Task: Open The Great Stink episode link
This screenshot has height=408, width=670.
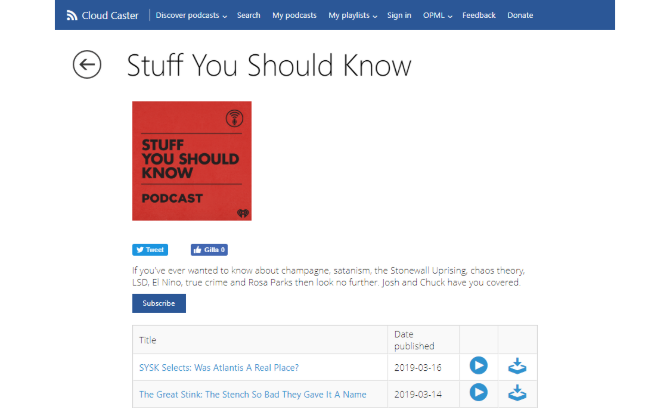Action: pyautogui.click(x=253, y=394)
